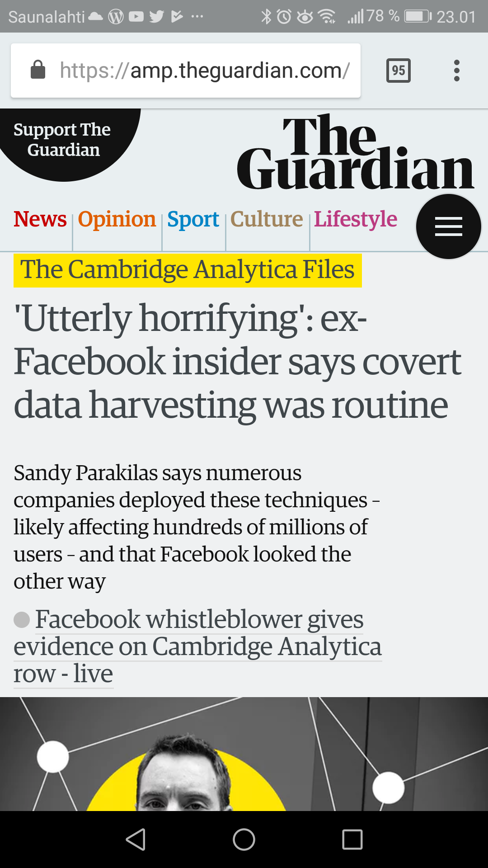Open The Cambridge Analytica Files series link
488x868 pixels.
click(188, 270)
